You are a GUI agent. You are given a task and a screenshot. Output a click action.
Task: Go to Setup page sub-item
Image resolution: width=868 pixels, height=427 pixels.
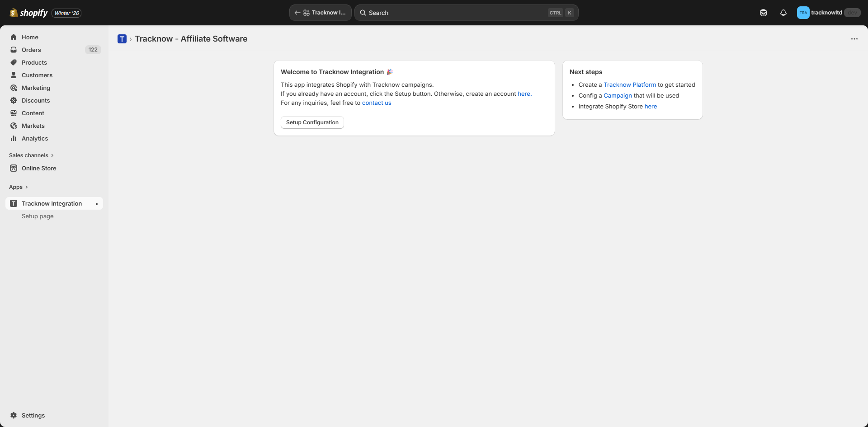pyautogui.click(x=38, y=216)
